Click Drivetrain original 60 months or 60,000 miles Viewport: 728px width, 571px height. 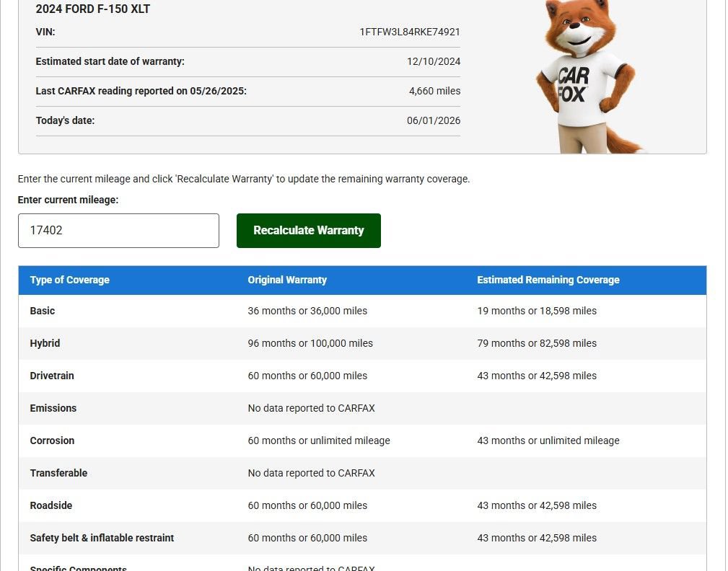click(307, 376)
